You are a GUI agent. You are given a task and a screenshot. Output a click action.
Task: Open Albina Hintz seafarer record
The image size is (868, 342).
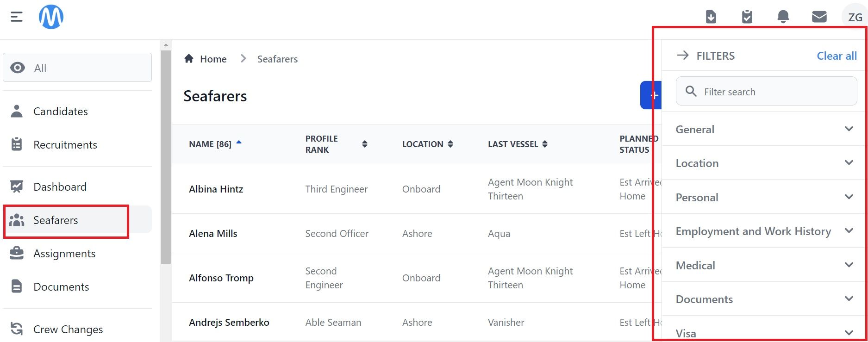pos(216,189)
